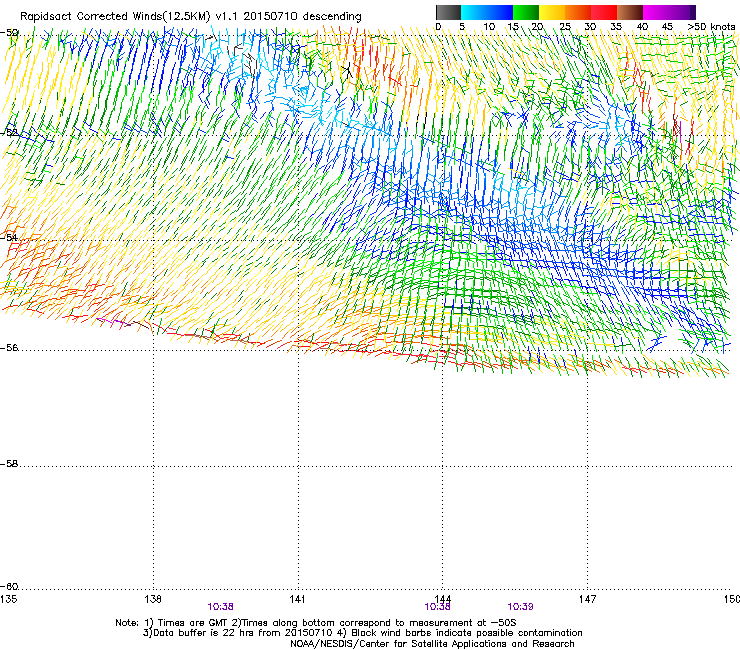
Task: Select the brown 35-40 knots legend swatch
Action: tap(630, 12)
